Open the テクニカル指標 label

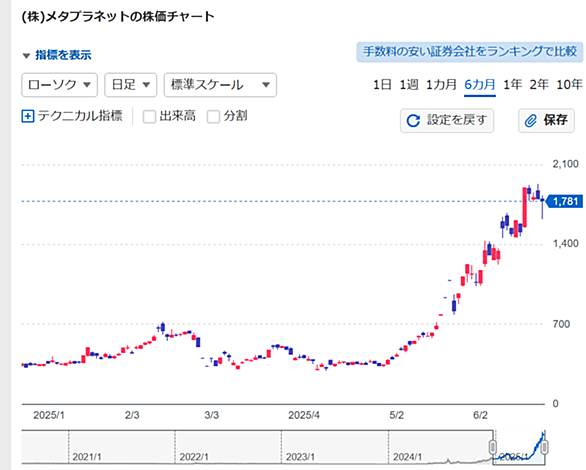click(80, 116)
